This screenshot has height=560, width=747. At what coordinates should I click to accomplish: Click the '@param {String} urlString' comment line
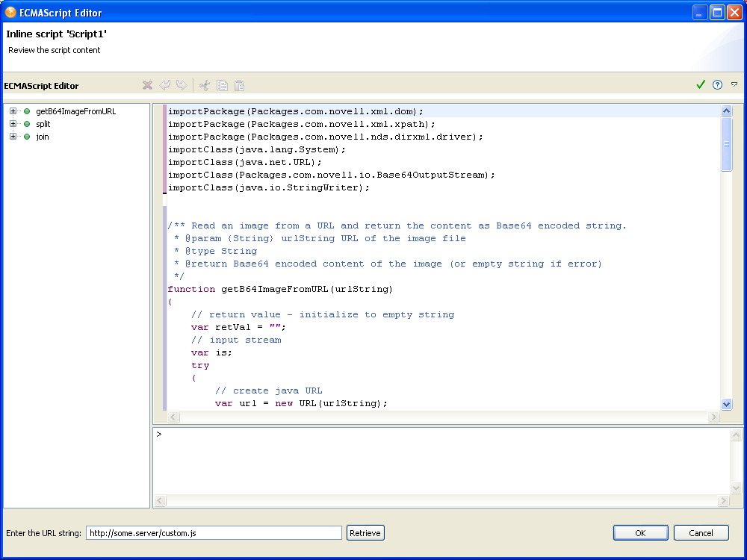click(x=320, y=239)
